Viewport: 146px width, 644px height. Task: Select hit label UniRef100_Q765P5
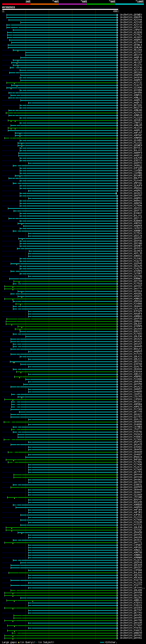(x=131, y=326)
